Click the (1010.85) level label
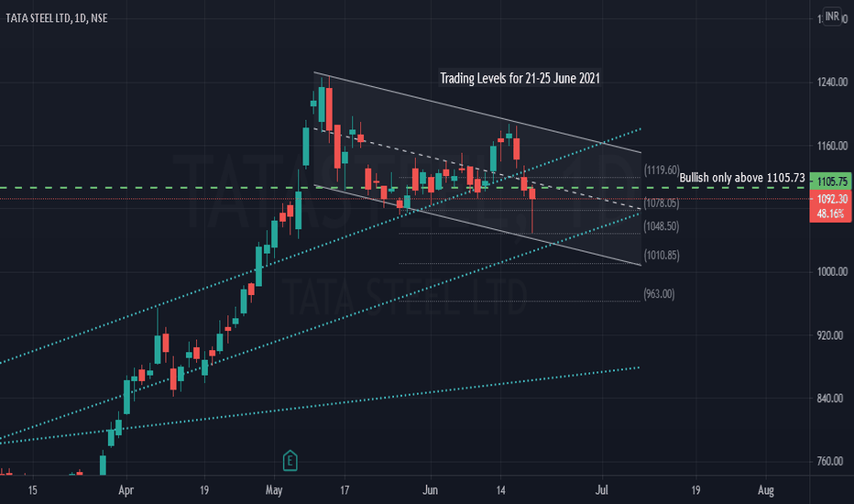The height and width of the screenshot is (504, 854). 662,255
